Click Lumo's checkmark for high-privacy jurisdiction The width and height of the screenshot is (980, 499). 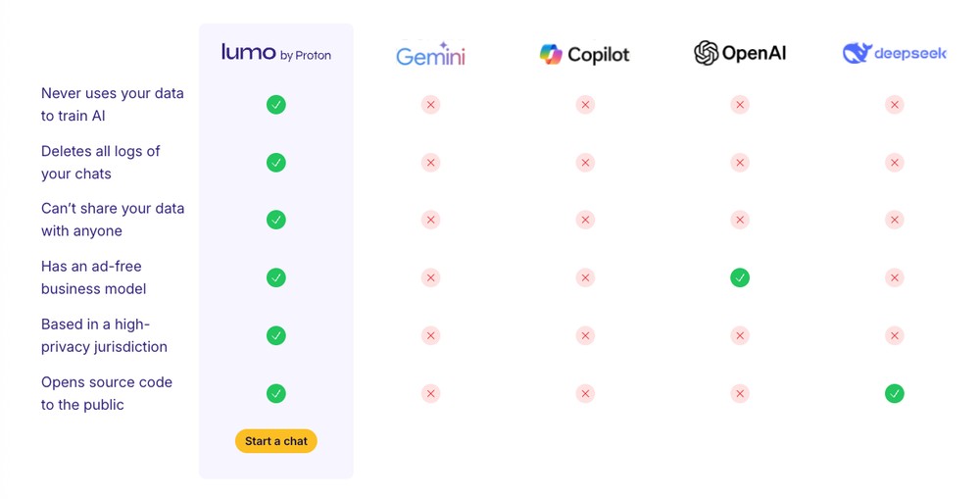[276, 336]
